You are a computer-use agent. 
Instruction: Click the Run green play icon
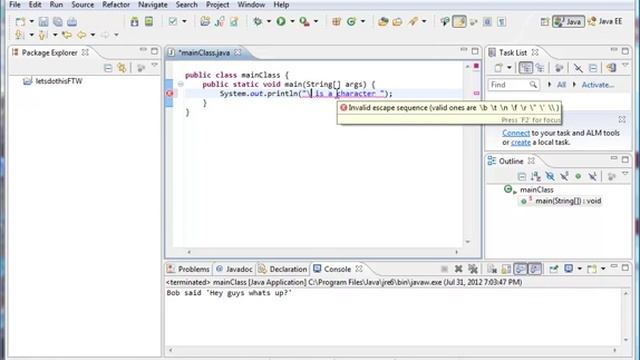[281, 21]
